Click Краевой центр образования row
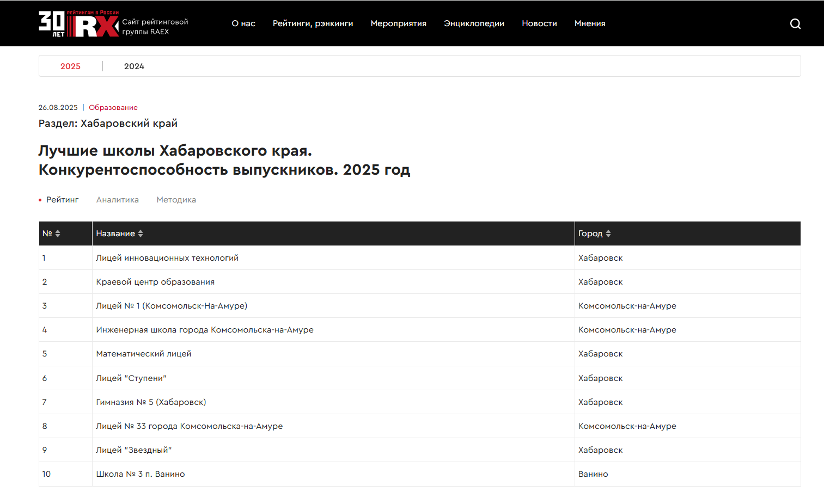 coord(155,282)
